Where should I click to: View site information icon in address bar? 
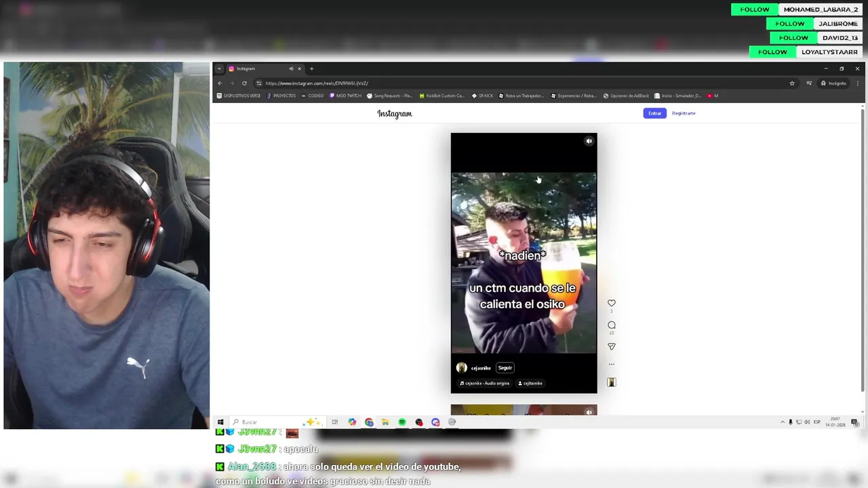pos(258,83)
